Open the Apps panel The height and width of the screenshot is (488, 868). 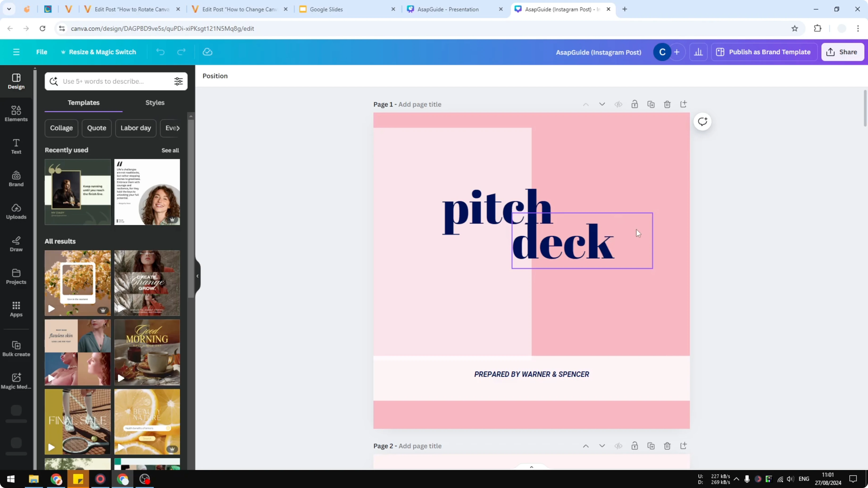16,309
